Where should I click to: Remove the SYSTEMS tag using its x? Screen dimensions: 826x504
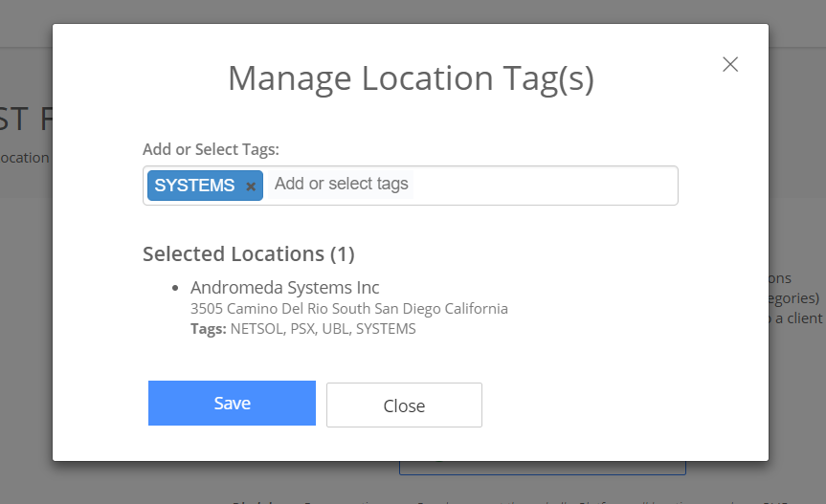point(251,186)
